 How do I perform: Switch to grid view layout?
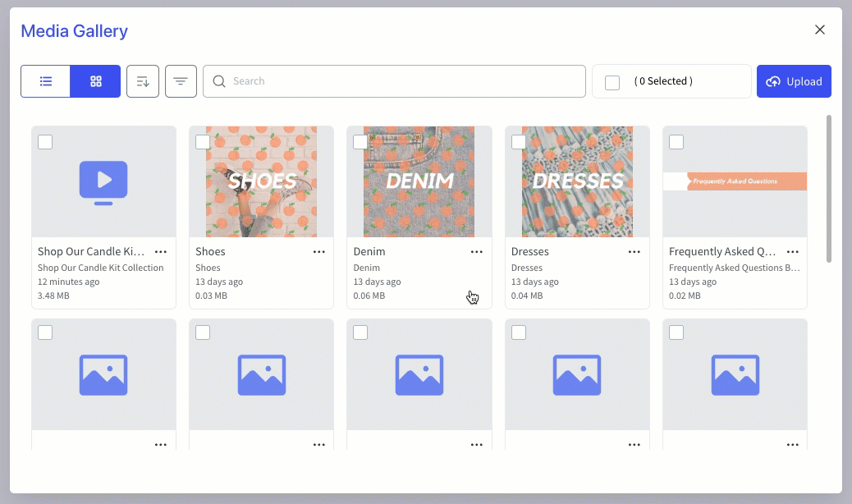tap(96, 81)
